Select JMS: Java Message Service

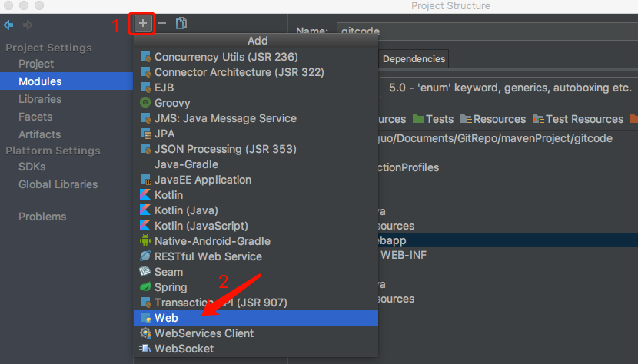pos(256,118)
